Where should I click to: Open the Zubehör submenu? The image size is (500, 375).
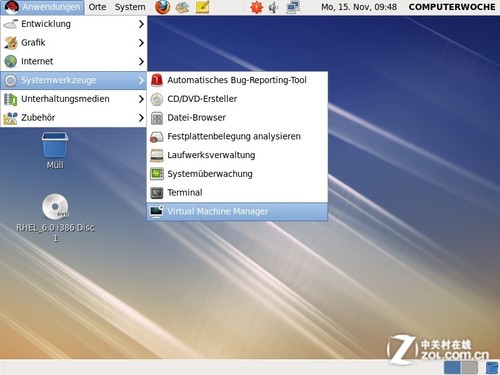point(73,117)
